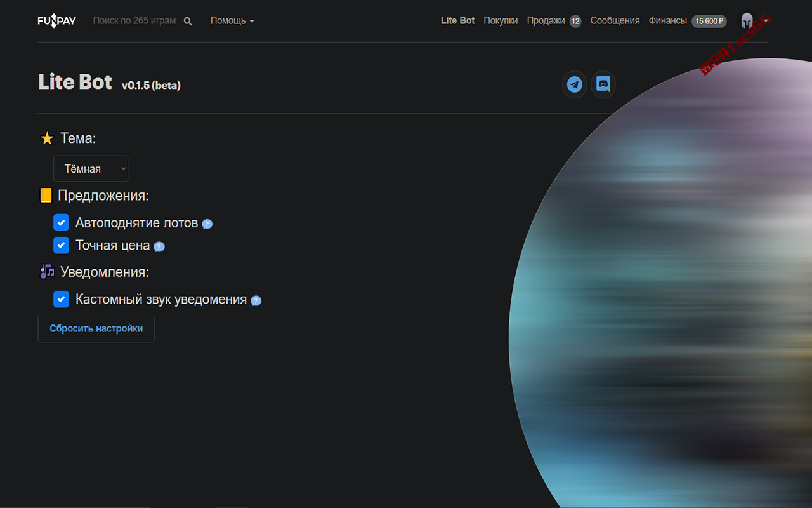812x508 pixels.
Task: Click the Lite Bot page heading
Action: coord(75,82)
